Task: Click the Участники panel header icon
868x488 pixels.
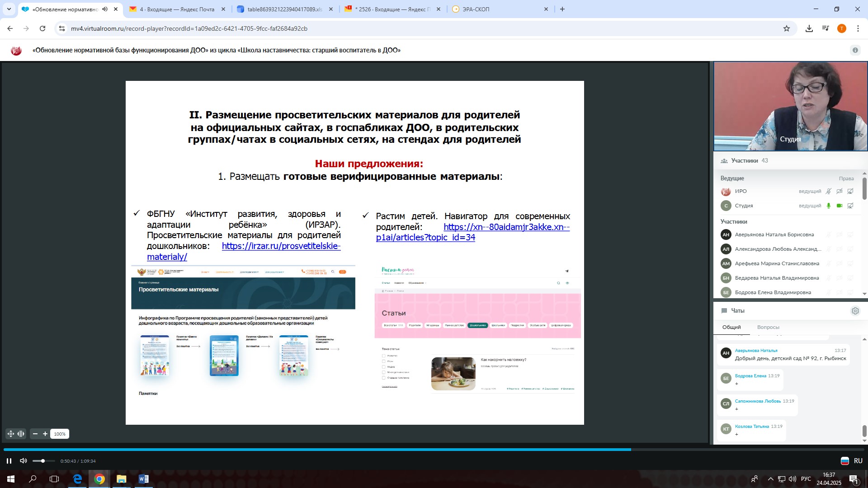Action: [x=724, y=161]
